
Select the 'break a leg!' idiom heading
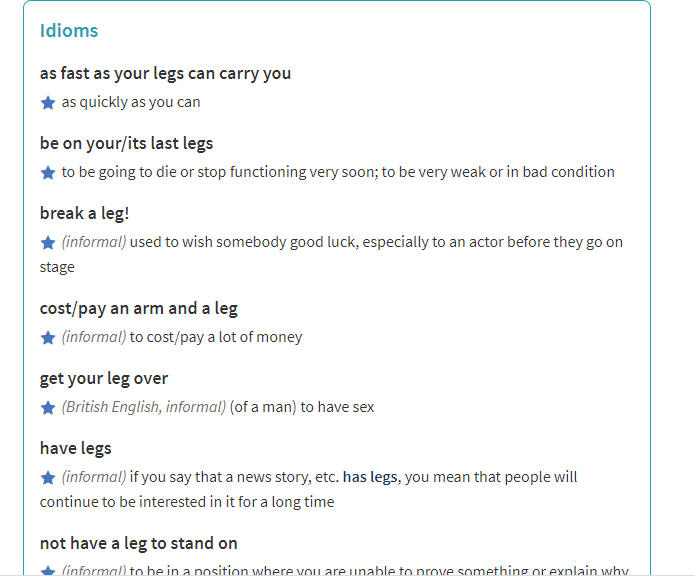(84, 213)
